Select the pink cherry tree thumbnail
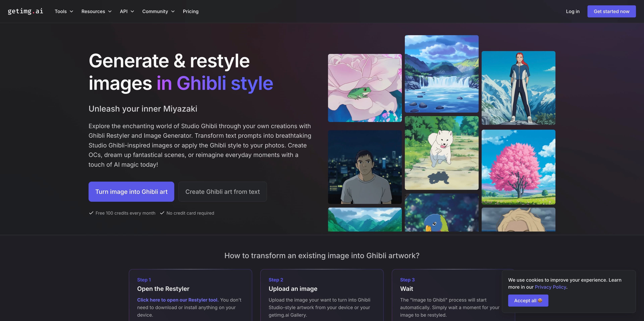Viewport: 644px width, 321px height. 518,167
